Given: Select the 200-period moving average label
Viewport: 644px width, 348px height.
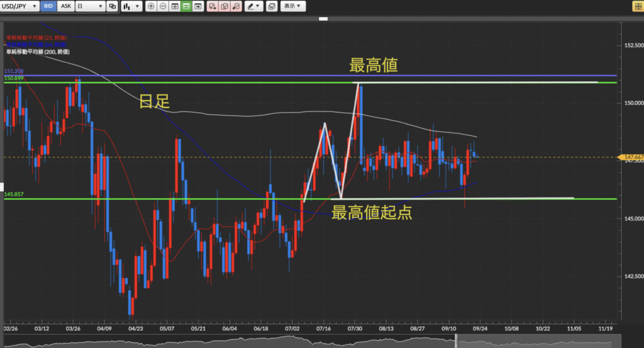Looking at the screenshot, I should (36, 51).
